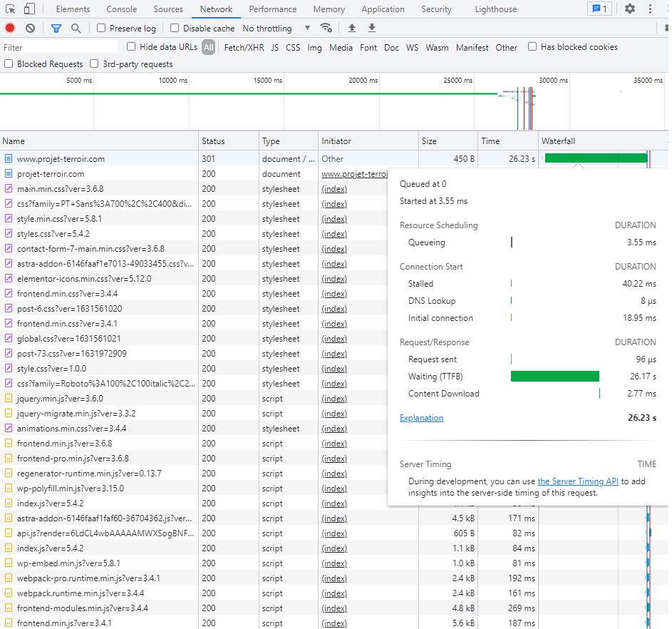Open the Console tab
Screen dimensions: 672x629
122,9
